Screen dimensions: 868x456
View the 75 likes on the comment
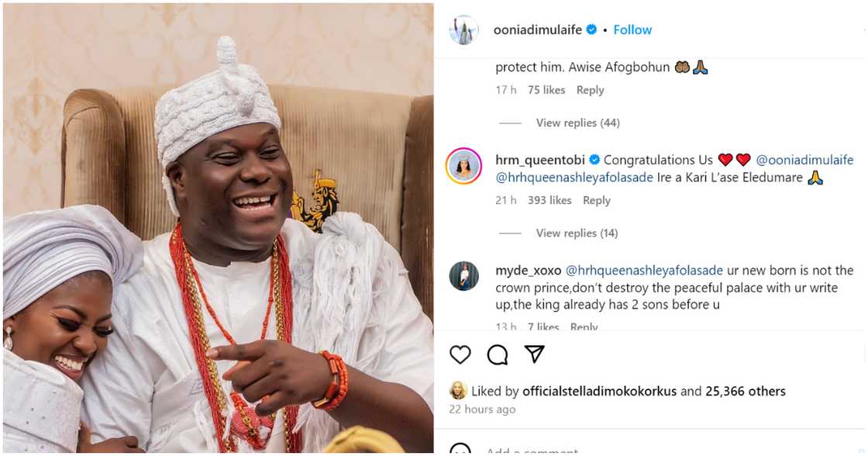pos(546,90)
